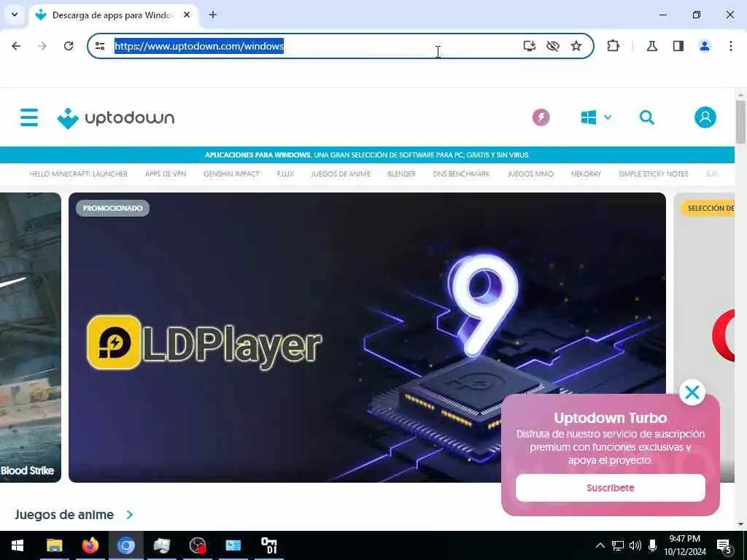The height and width of the screenshot is (560, 747).
Task: Open the Juegos de anime section heading
Action: 64,515
